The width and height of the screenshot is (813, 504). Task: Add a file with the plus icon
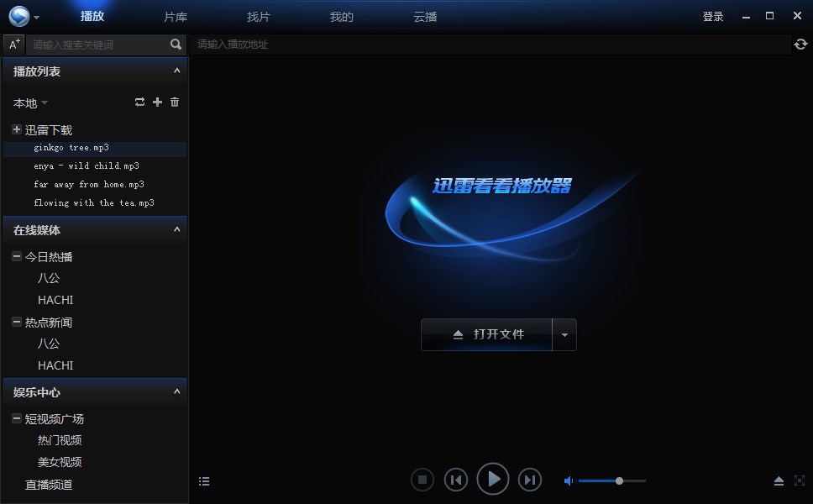click(157, 102)
